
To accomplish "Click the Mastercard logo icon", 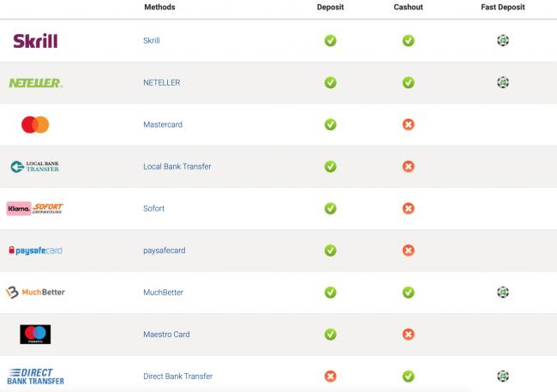I will pos(35,125).
